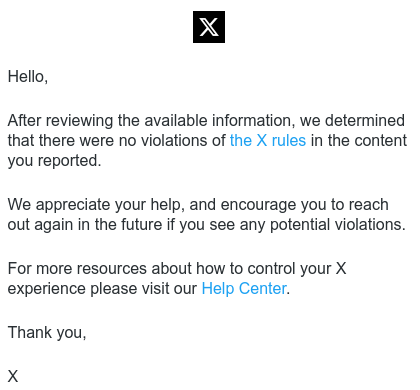Click the black X logo at top
Viewport: 420px width, 390px height.
point(209,27)
